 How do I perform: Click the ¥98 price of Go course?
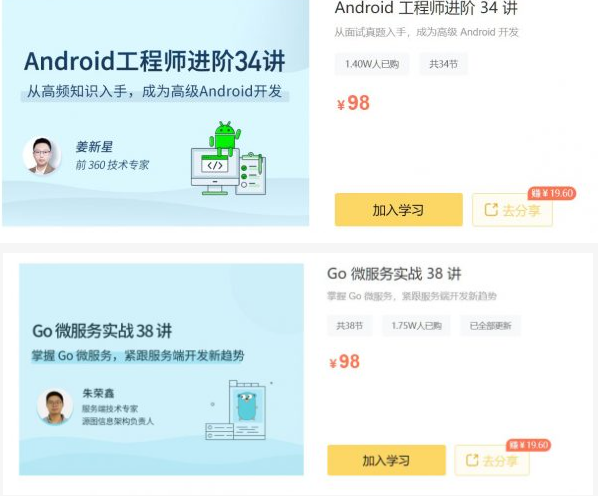[344, 361]
